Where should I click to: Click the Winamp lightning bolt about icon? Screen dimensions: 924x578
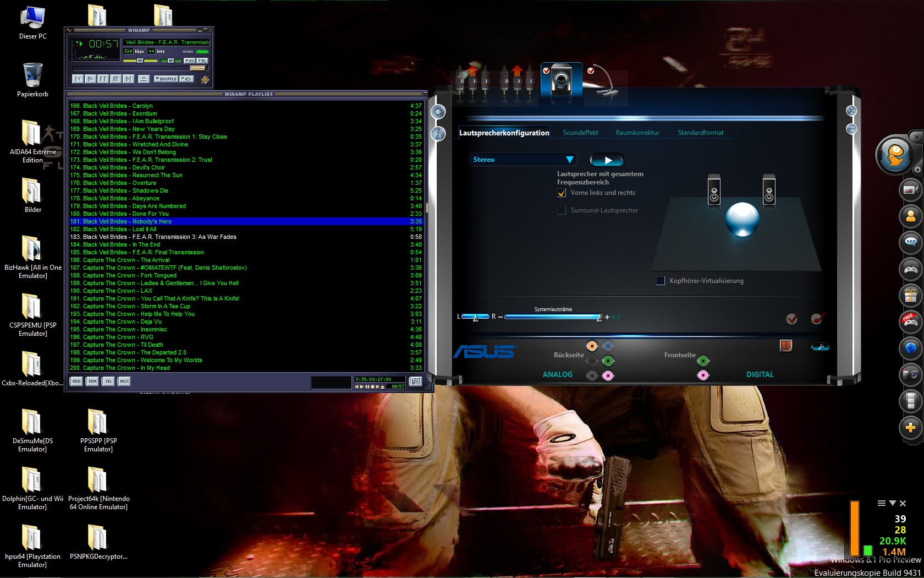tap(205, 80)
